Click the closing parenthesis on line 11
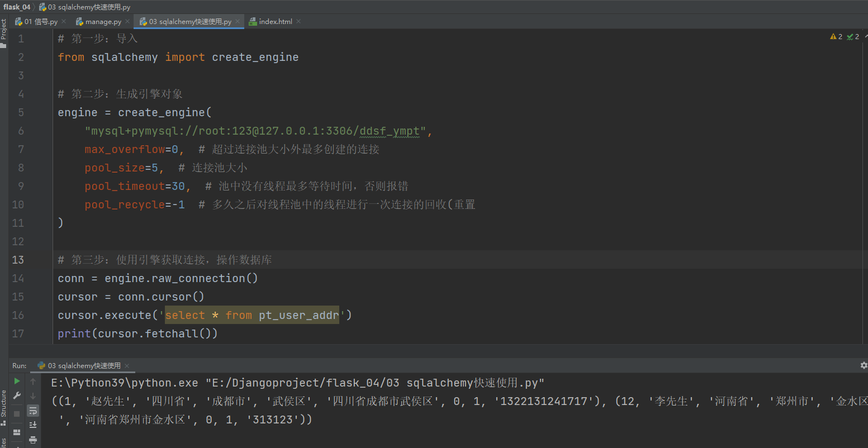Viewport: 868px width, 448px height. [x=60, y=223]
